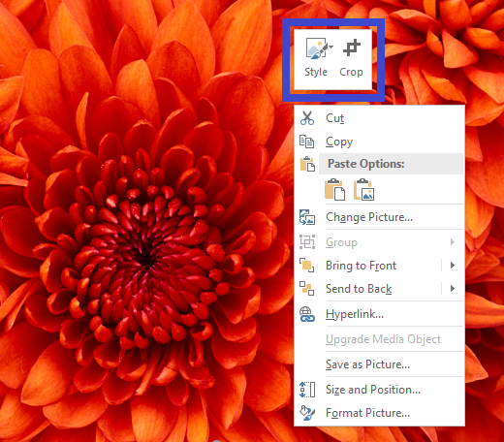This screenshot has width=504, height=442.
Task: Click the Format Picture paint icon
Action: point(307,413)
